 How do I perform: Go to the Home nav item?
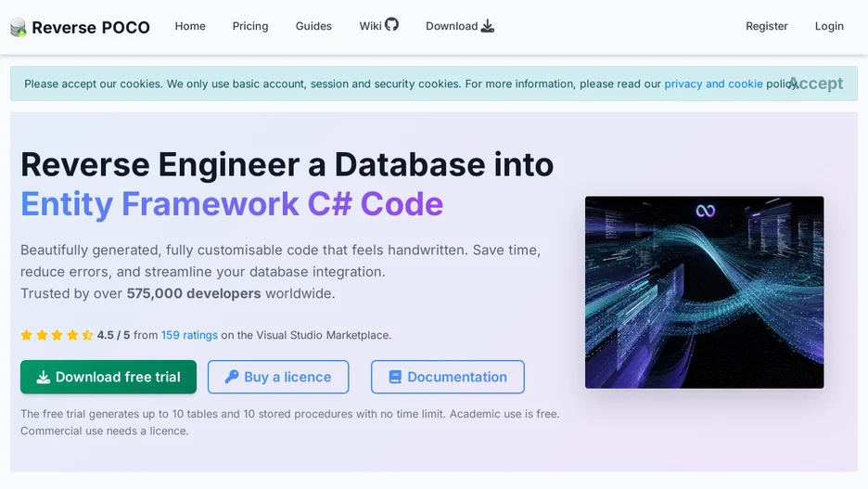[x=190, y=26]
